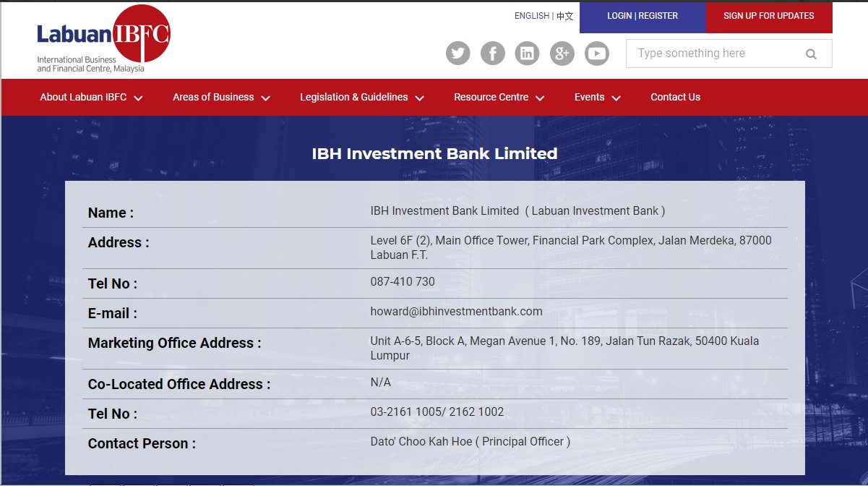Viewport: 868px width, 486px height.
Task: Click the Facebook icon
Action: point(492,53)
